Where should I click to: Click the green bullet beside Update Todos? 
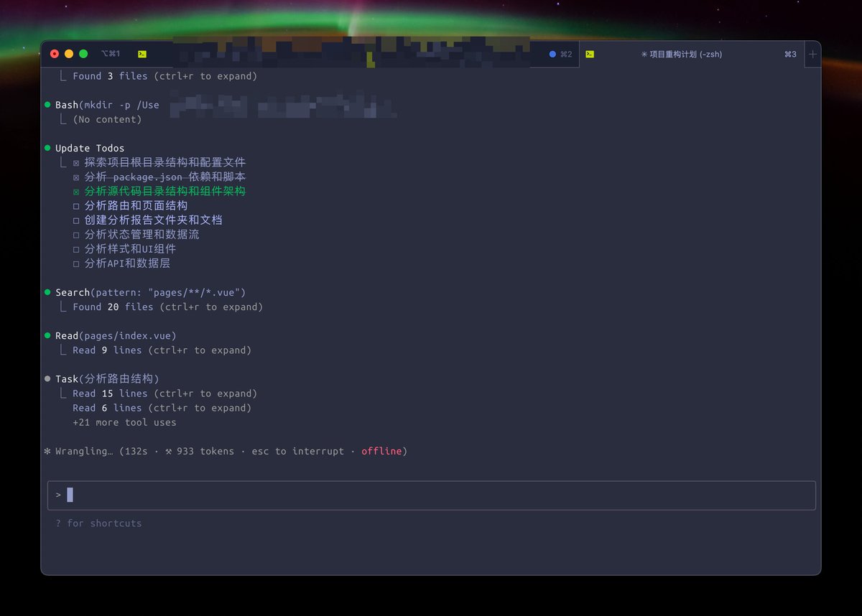(47, 149)
